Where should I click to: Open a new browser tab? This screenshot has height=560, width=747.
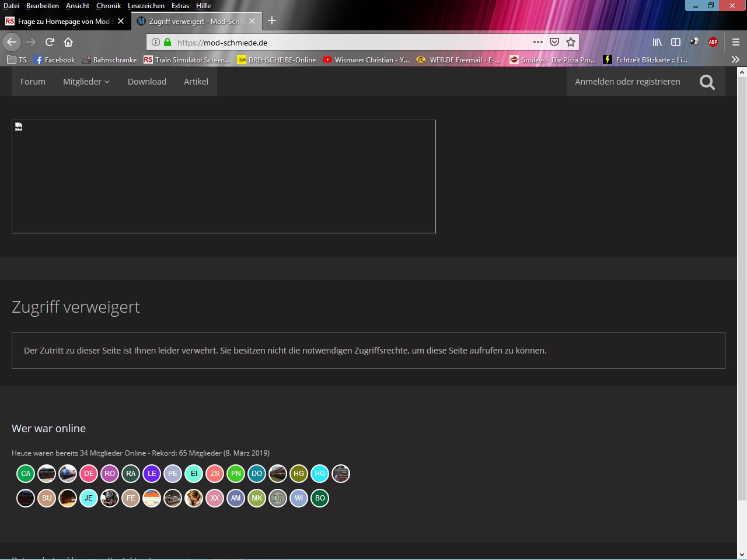271,21
